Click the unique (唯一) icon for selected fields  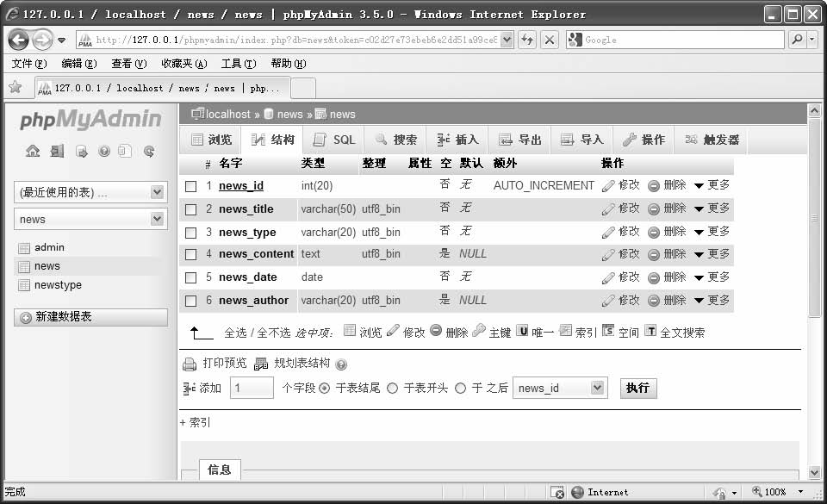[x=522, y=331]
